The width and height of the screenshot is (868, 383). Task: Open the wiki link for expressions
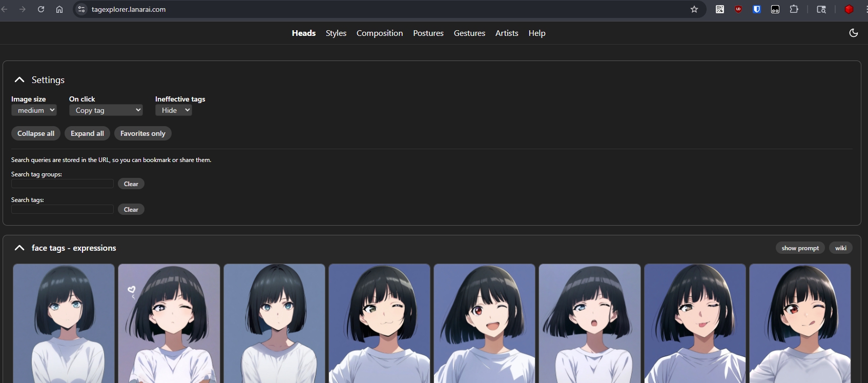click(x=841, y=248)
